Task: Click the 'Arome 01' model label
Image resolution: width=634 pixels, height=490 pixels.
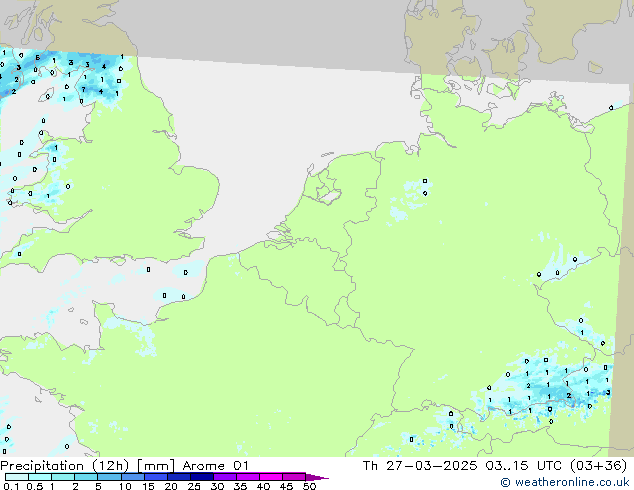Action: 215,466
